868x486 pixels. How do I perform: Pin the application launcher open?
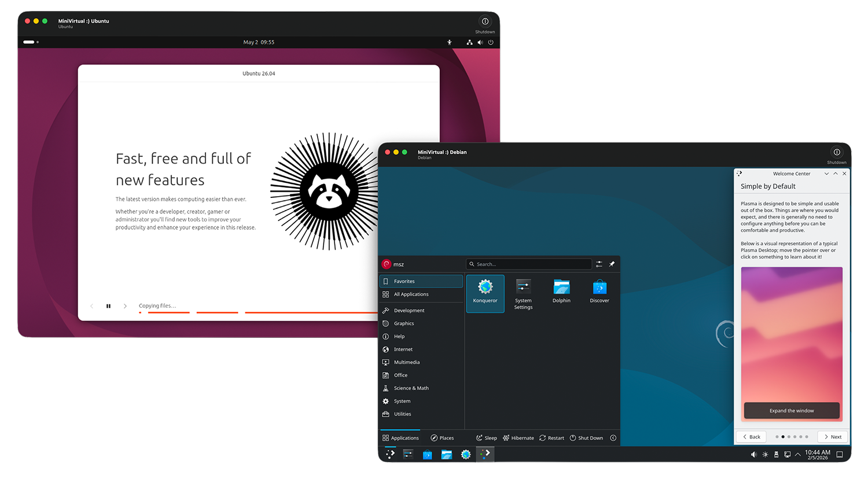point(612,264)
